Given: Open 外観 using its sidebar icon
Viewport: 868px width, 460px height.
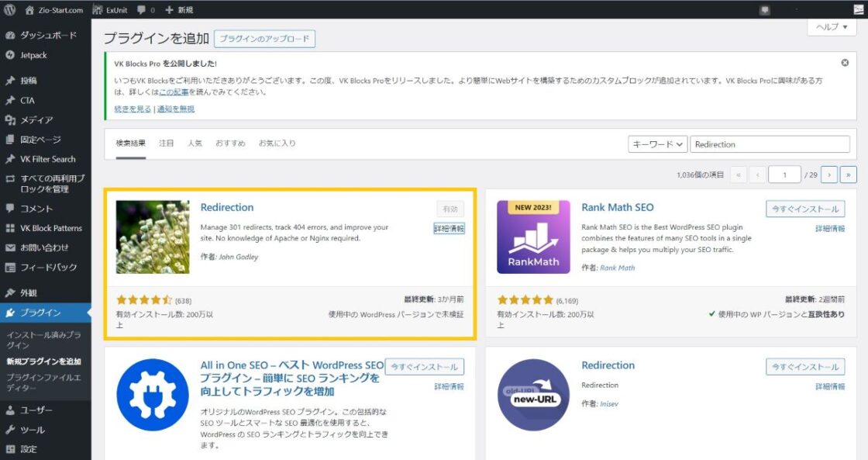Looking at the screenshot, I should 11,292.
